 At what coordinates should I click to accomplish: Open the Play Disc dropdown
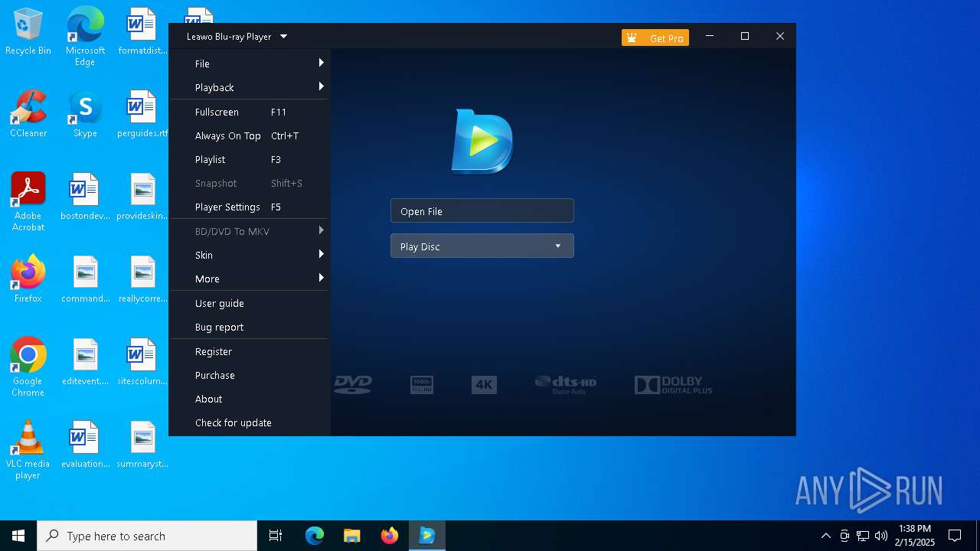[482, 246]
